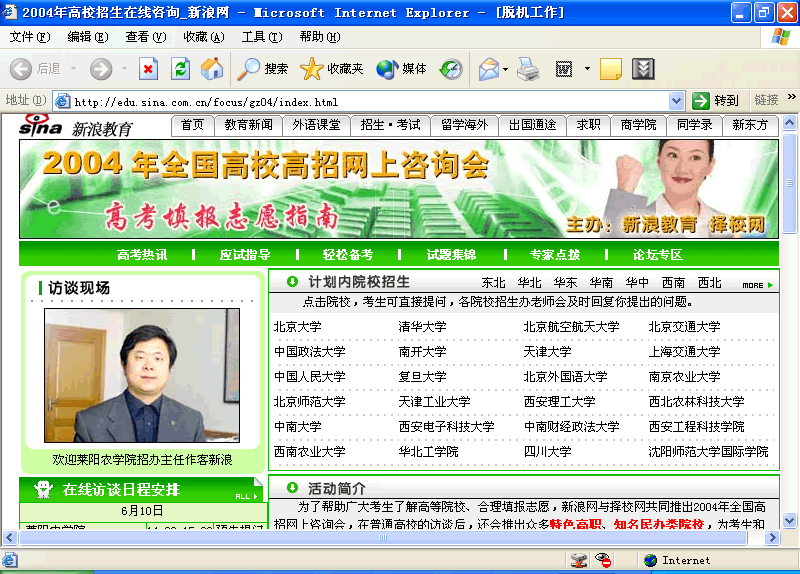Go to the Home page icon
Screen dimensions: 800x574
pyautogui.click(x=212, y=69)
